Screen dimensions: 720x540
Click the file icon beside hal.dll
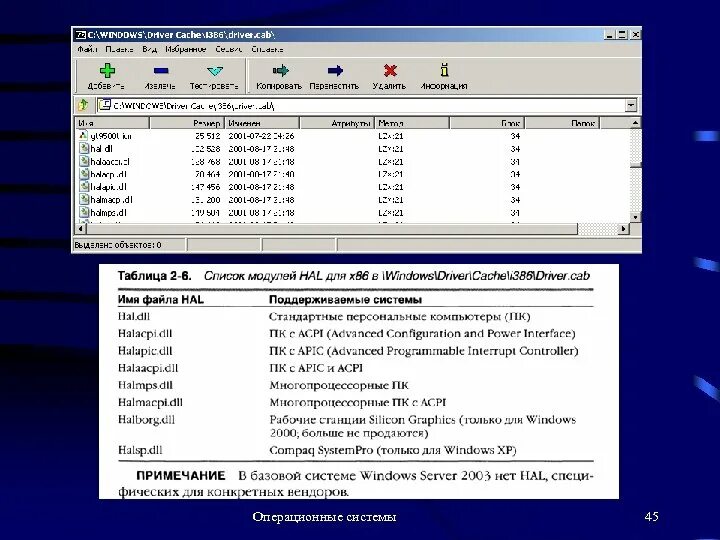coord(84,148)
